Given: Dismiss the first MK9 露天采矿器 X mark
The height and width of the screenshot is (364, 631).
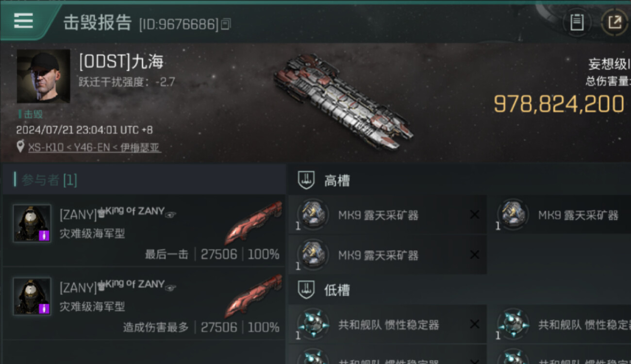Looking at the screenshot, I should 474,215.
